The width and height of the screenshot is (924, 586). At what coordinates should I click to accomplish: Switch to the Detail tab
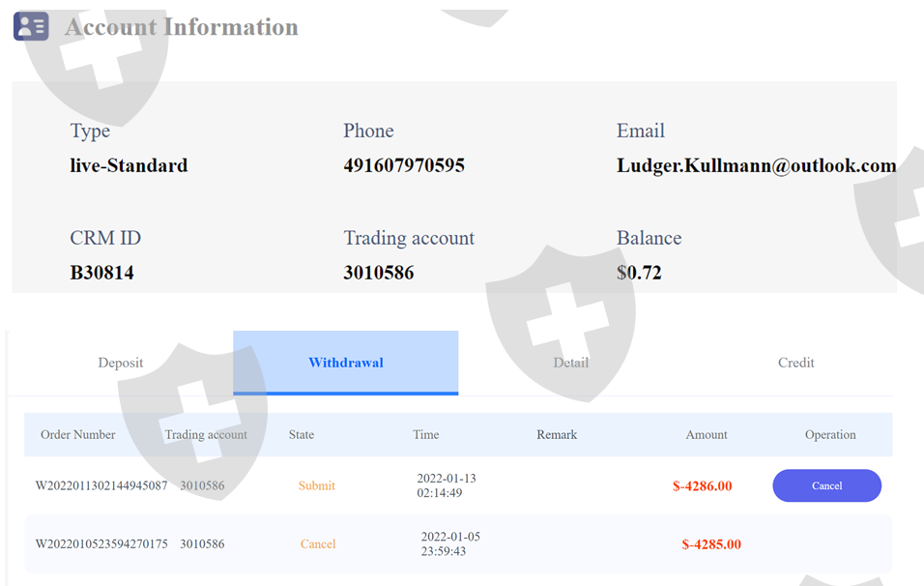coord(570,363)
